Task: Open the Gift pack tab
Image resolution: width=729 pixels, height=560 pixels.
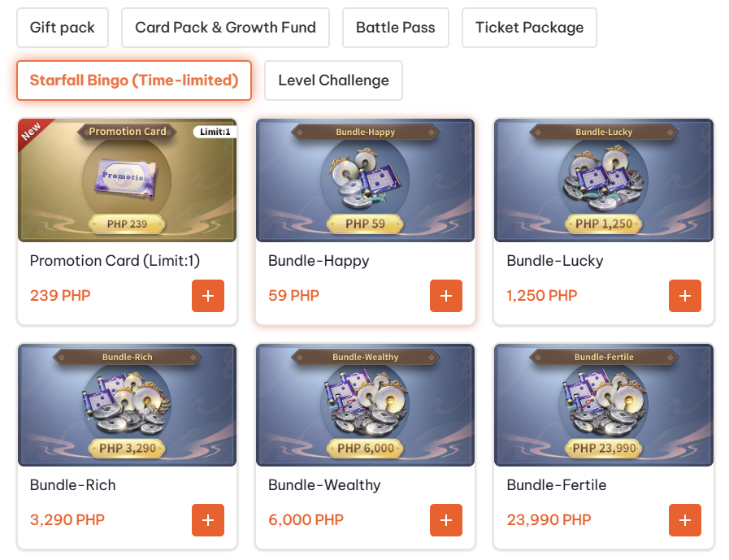Action: click(x=63, y=28)
